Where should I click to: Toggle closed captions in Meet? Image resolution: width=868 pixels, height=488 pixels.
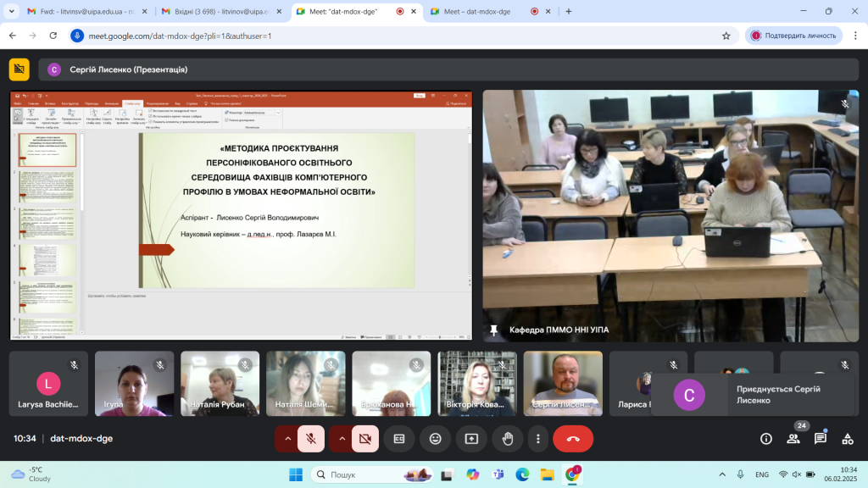399,439
